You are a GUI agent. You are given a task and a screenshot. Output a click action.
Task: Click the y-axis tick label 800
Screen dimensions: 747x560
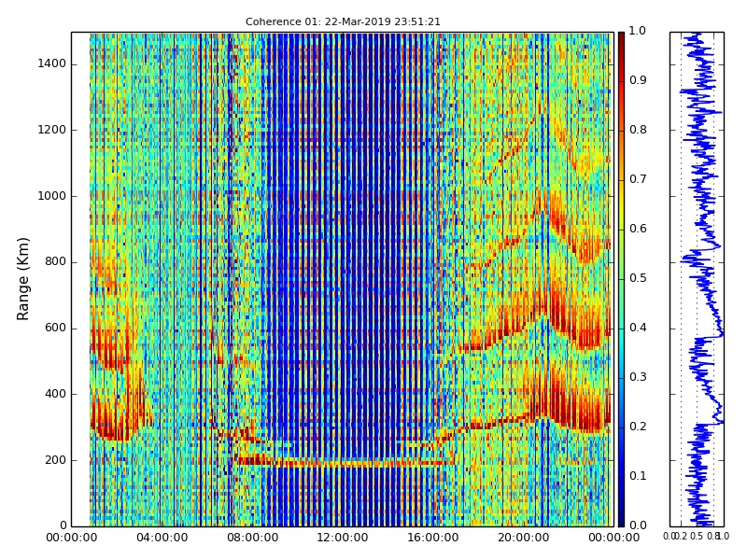click(55, 262)
